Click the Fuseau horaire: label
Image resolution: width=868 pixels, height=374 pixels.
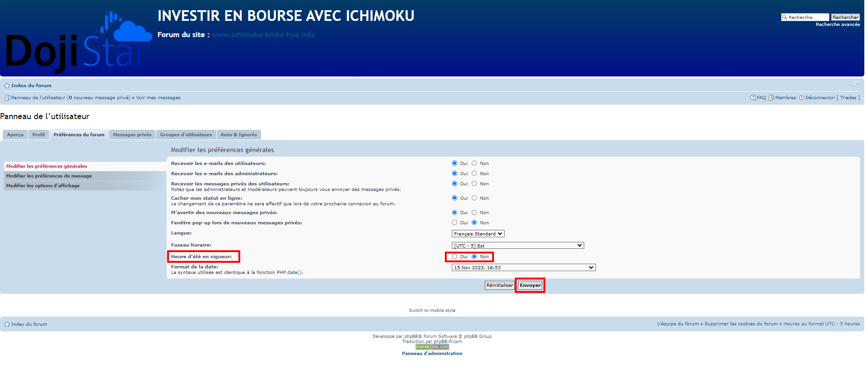tap(191, 245)
